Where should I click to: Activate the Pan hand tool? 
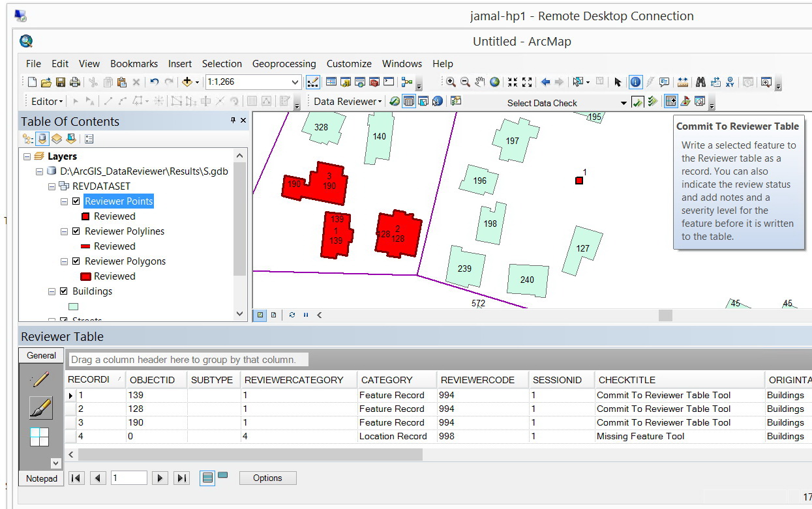(x=480, y=82)
